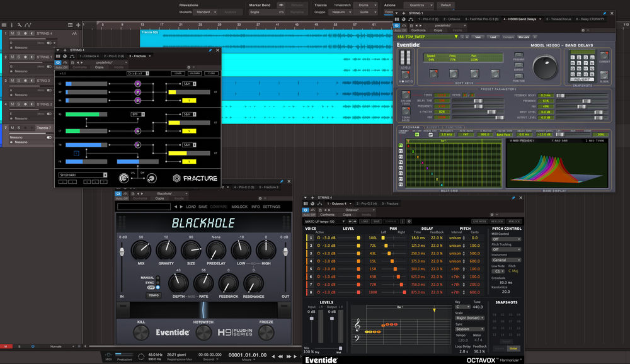Viewport: 630px width, 364px height.
Task: Open SETTINGS in the Blackhole plugin
Action: (272, 207)
